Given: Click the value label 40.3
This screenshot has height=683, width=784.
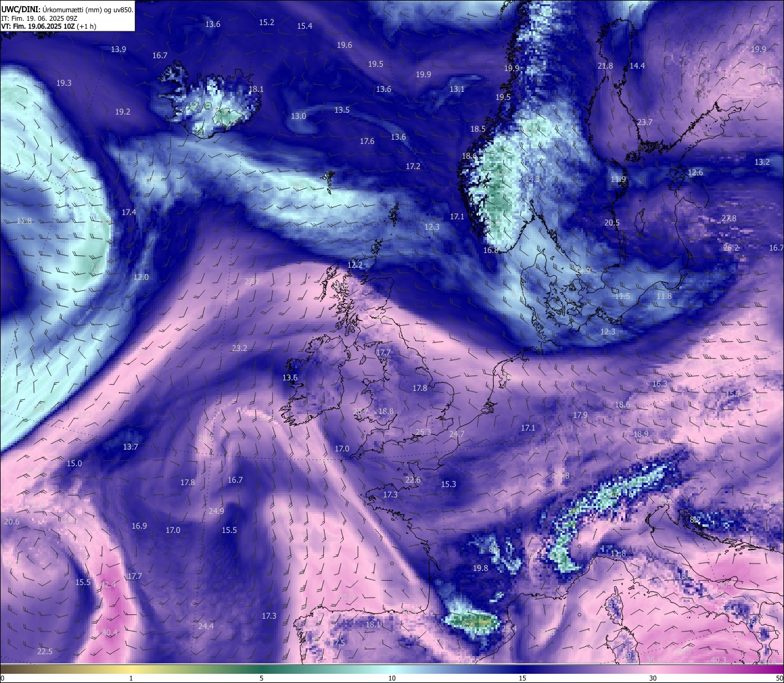Looking at the screenshot, I should (718, 660).
